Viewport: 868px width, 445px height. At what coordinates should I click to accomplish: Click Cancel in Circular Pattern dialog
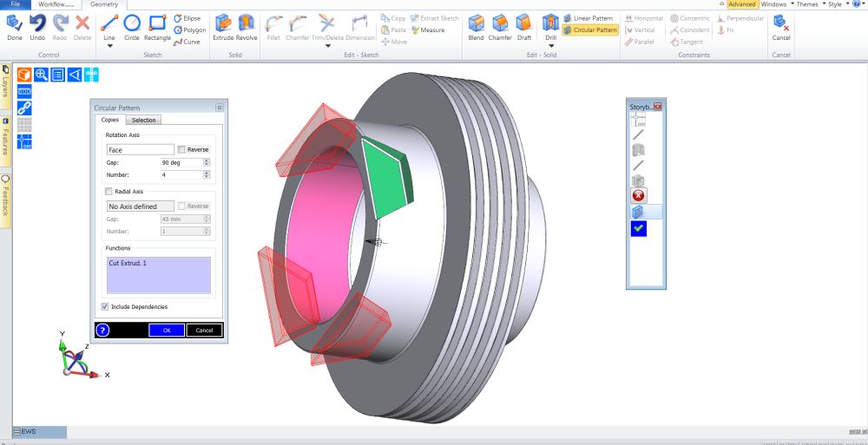204,330
